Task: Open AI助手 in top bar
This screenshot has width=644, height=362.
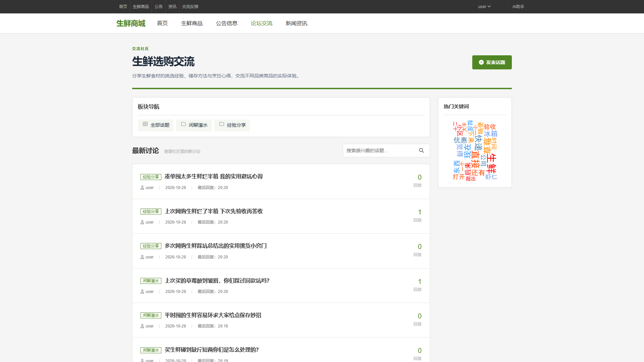Action: [x=518, y=7]
